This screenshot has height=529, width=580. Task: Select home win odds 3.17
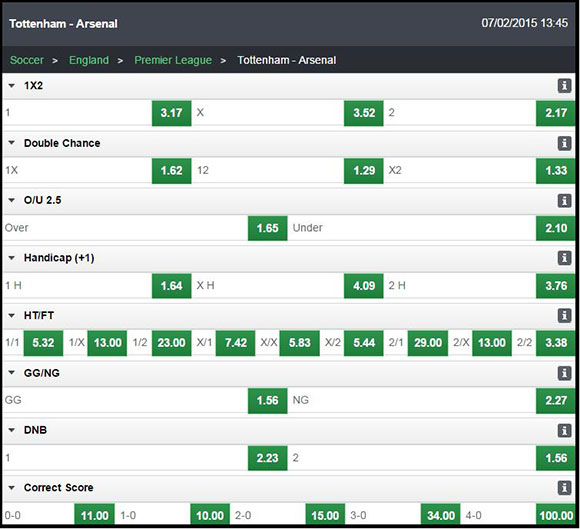point(172,113)
